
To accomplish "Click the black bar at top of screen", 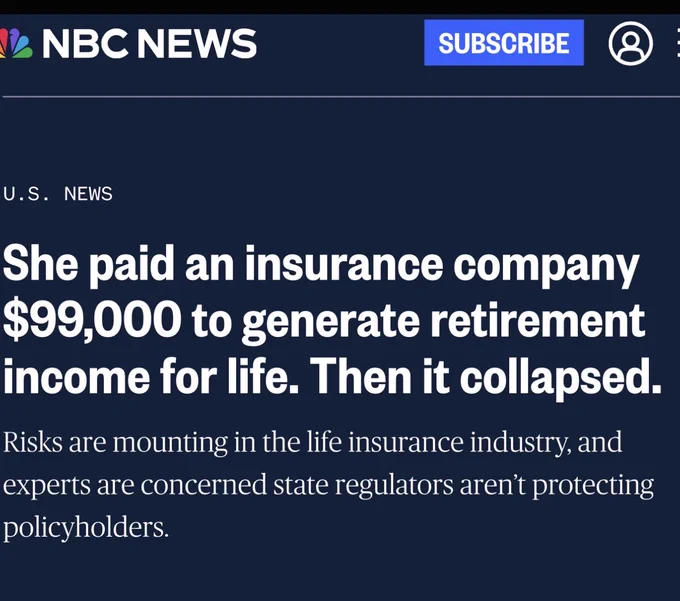I will click(x=340, y=7).
